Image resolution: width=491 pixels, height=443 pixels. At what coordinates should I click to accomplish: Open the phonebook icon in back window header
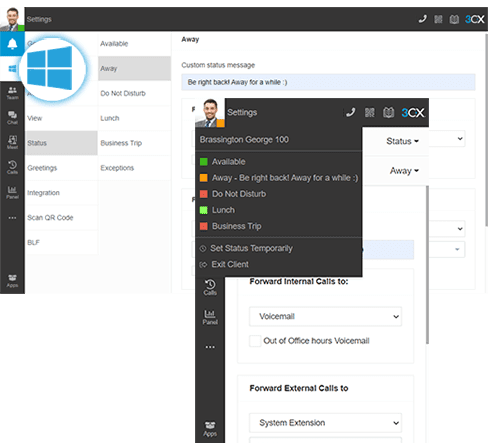[x=454, y=19]
